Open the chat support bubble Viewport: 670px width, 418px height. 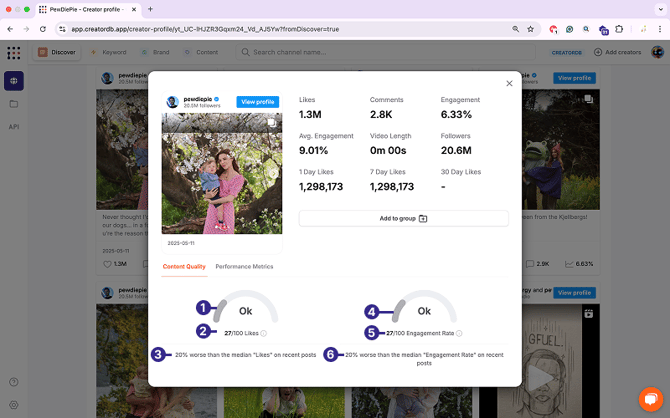651,399
